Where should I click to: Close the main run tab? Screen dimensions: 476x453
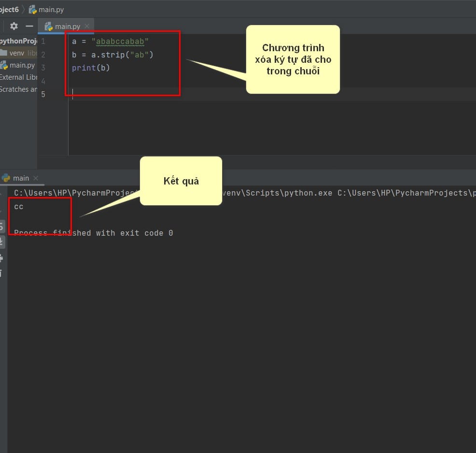click(36, 178)
